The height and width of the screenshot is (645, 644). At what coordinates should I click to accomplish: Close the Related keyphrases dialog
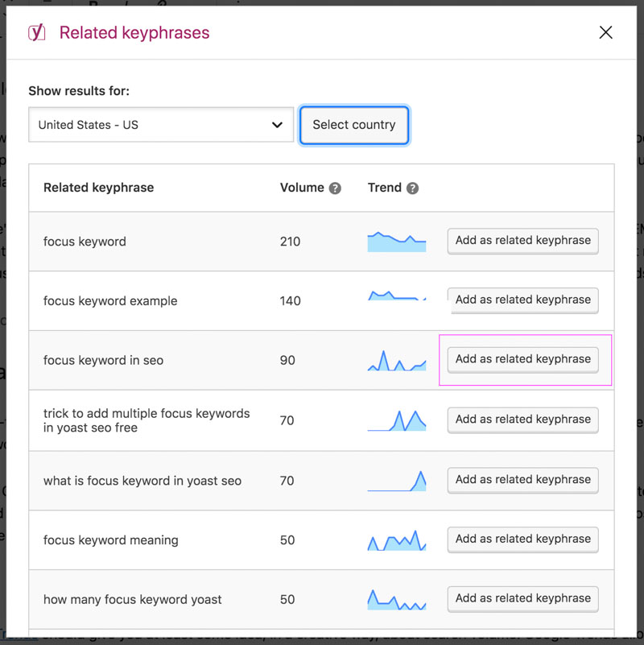(605, 32)
